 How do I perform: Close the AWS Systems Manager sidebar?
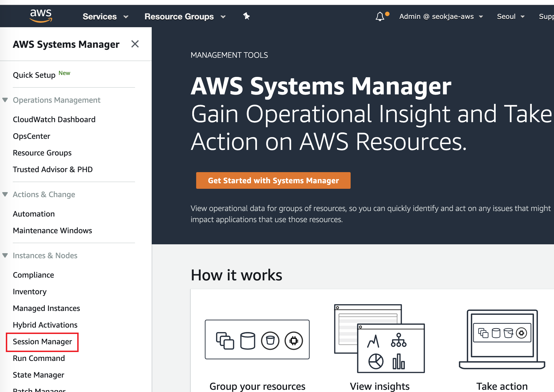click(135, 44)
